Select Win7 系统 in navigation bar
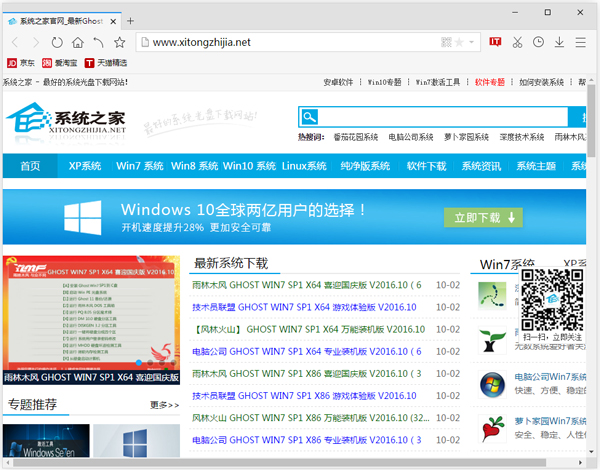 point(140,166)
